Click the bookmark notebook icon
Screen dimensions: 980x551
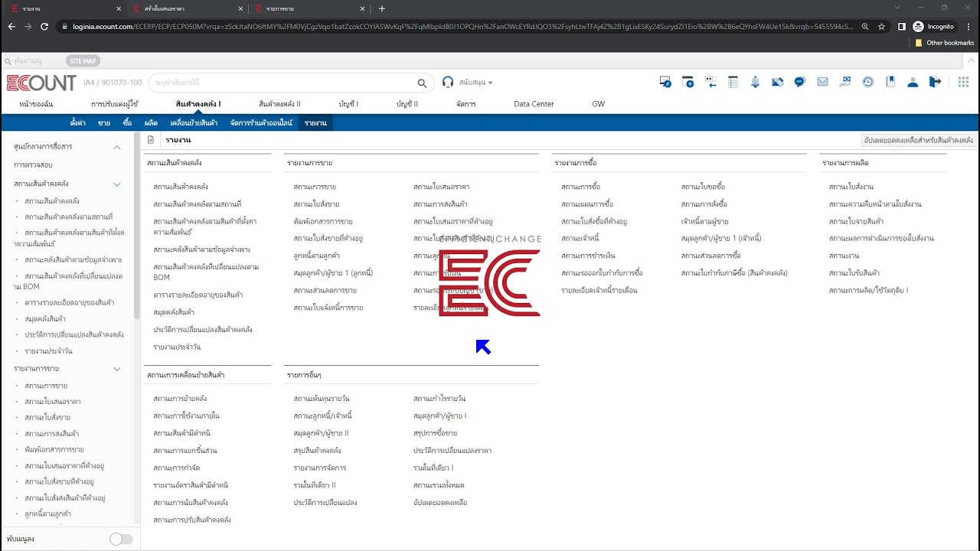click(890, 82)
